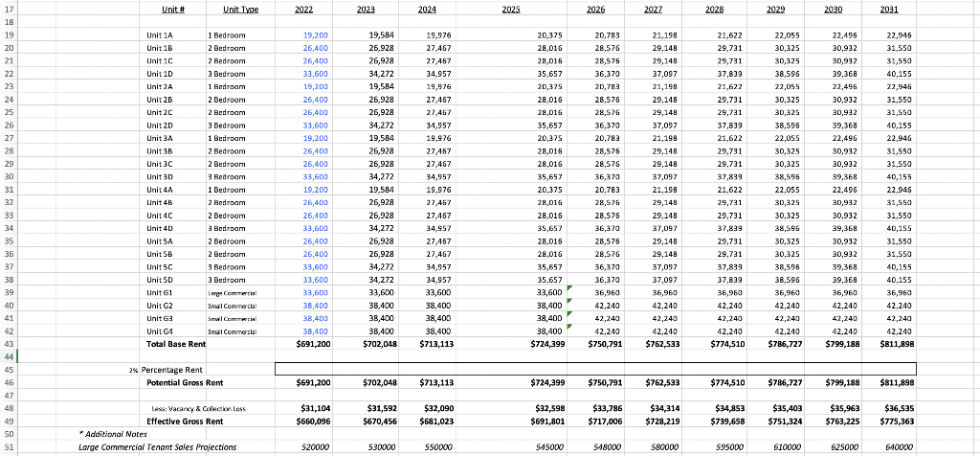Click sales projection 2022 value 520000
The image size is (980, 456).
click(x=315, y=447)
